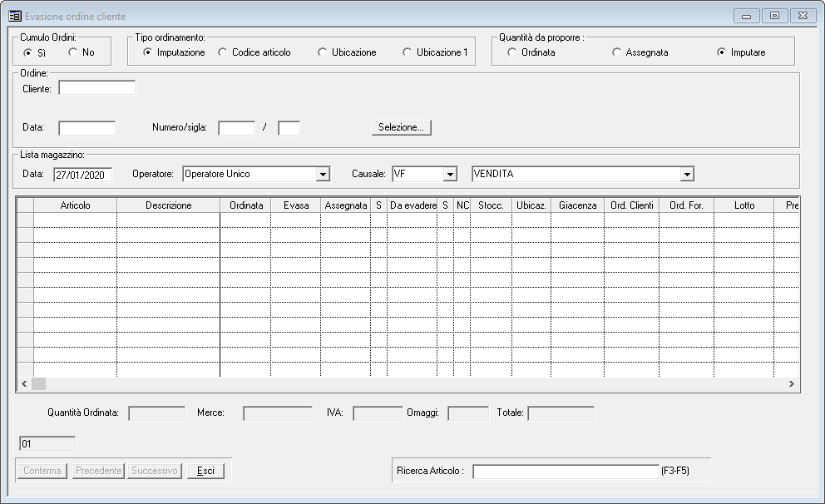Click the Evasa column header
825x504 pixels.
[x=296, y=205]
